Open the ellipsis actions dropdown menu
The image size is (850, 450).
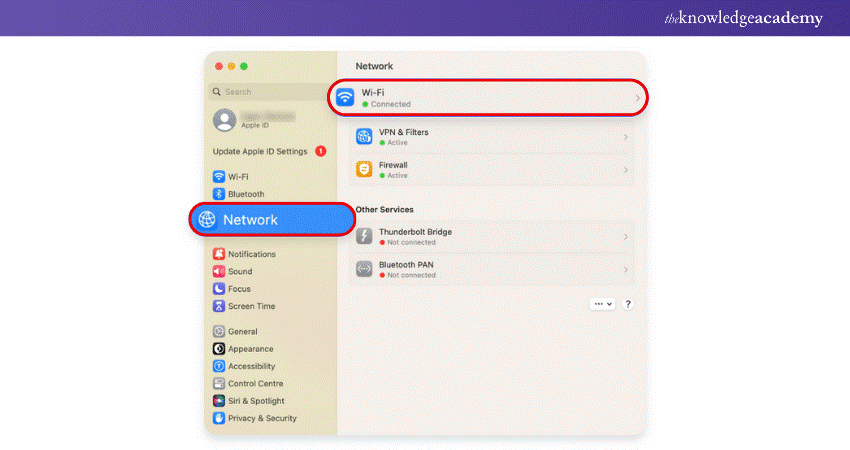coord(602,304)
